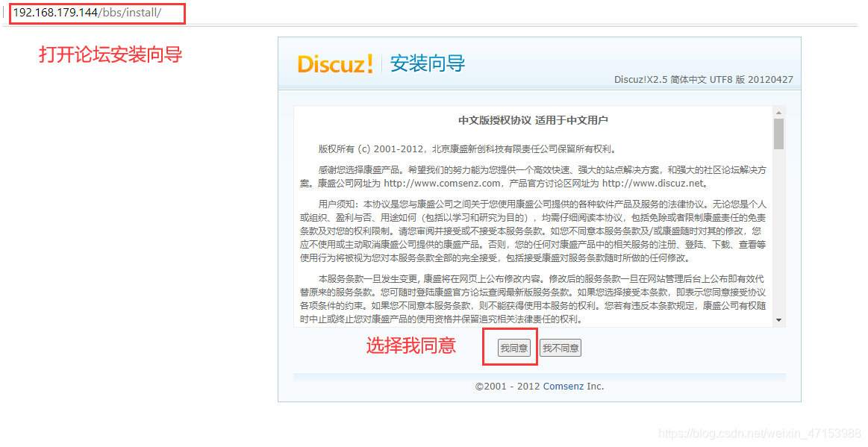This screenshot has width=868, height=447.
Task: Click the 我同意 agree button
Action: click(513, 348)
